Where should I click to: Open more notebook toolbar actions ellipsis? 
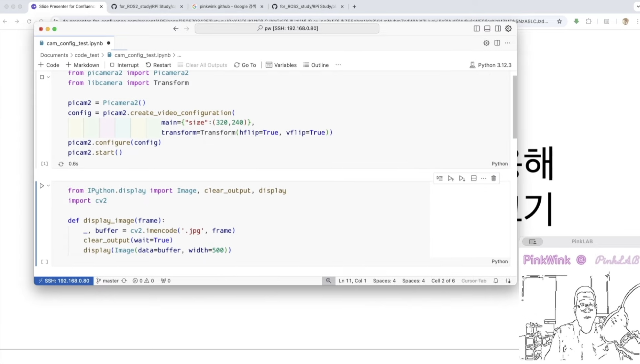(x=338, y=65)
